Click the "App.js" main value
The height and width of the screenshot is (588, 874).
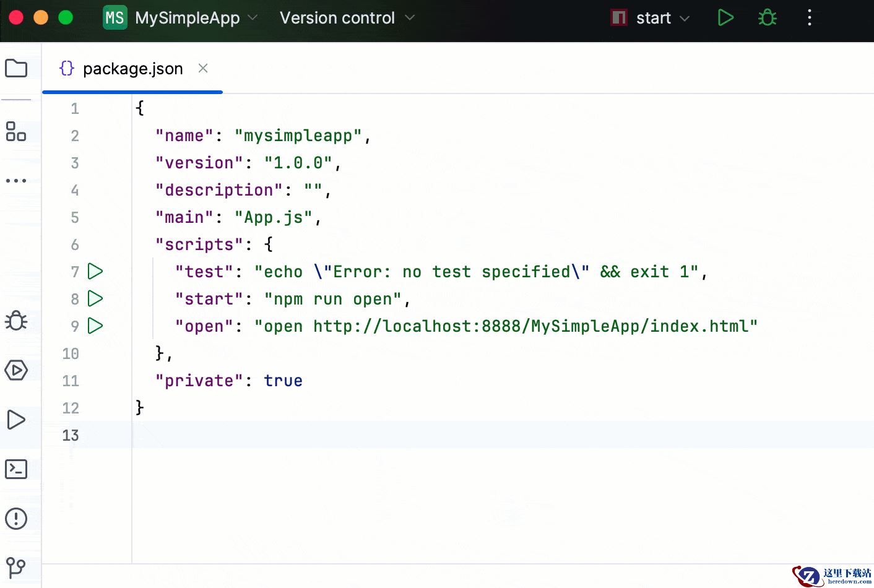[274, 217]
